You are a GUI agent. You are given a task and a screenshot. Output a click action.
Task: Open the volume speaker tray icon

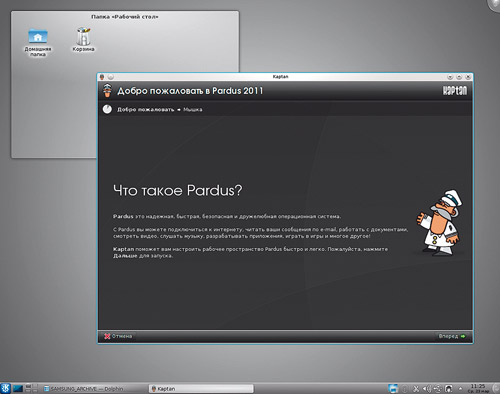pos(427,389)
